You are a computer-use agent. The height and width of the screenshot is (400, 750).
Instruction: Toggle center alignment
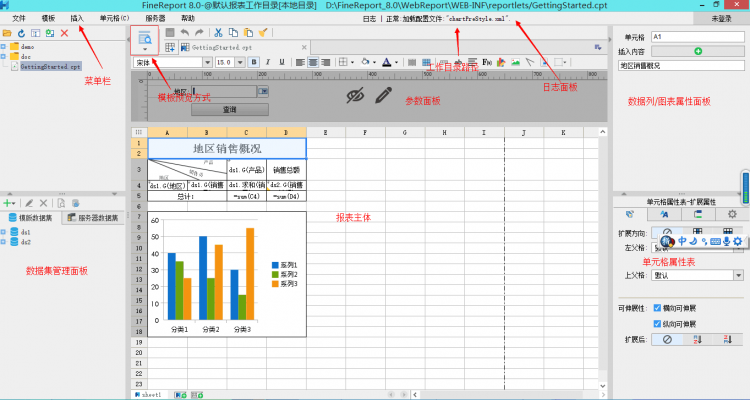(313, 62)
